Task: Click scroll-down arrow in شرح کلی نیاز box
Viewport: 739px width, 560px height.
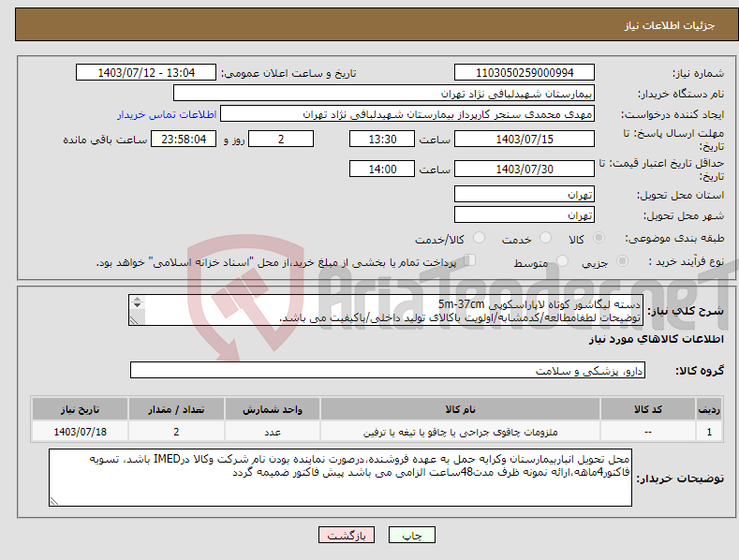Action: point(137,305)
